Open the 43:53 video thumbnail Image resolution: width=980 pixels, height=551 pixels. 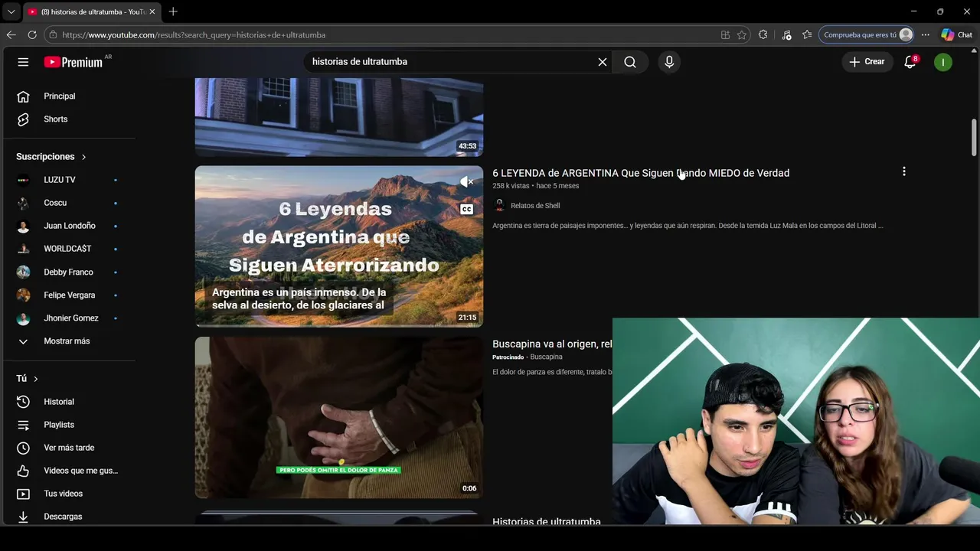click(339, 117)
